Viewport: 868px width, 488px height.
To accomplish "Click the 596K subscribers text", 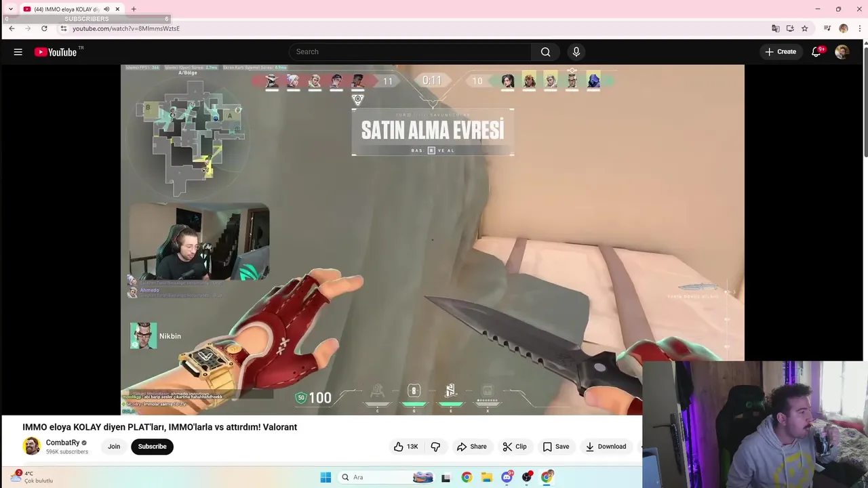I will [x=67, y=452].
